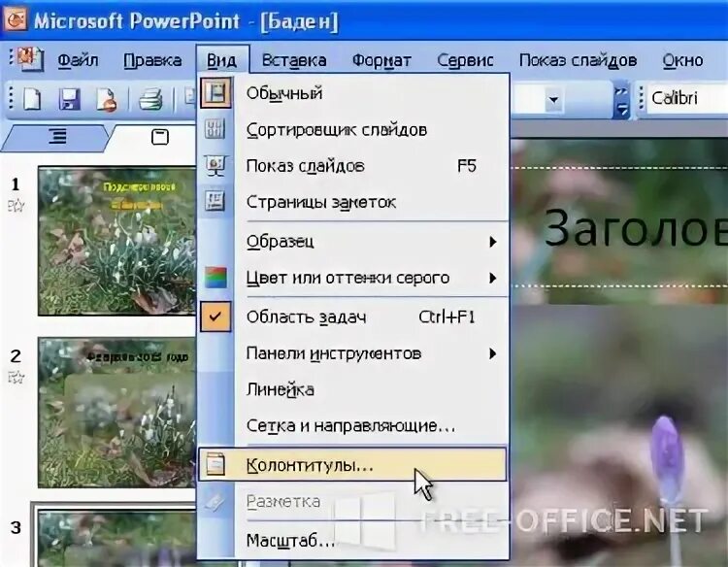Click animation star icon under slide 1
This screenshot has height=567, width=728.
click(16, 205)
